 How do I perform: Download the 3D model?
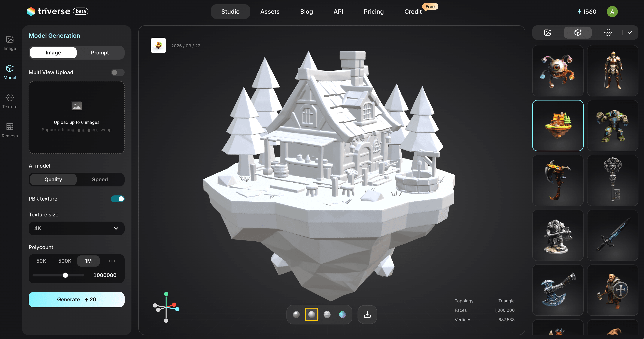(367, 315)
